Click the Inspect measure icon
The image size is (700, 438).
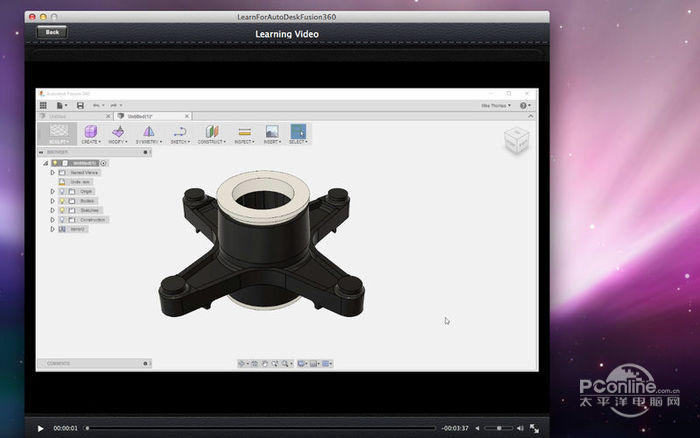[x=244, y=131]
